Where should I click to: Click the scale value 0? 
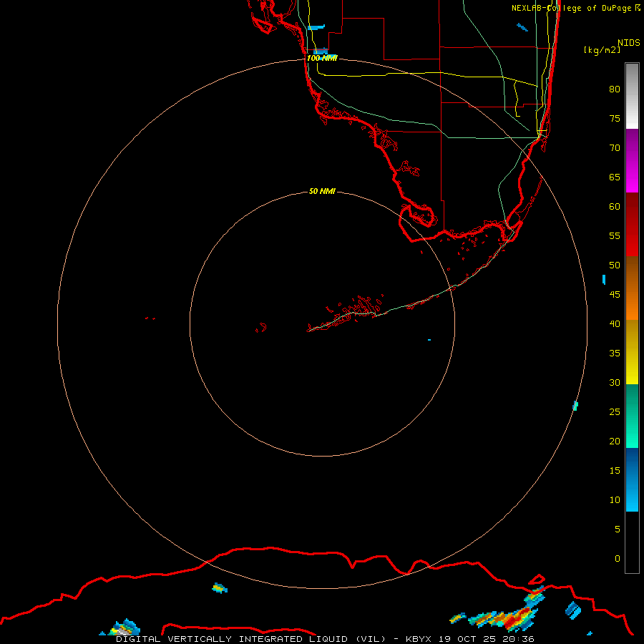[618, 559]
